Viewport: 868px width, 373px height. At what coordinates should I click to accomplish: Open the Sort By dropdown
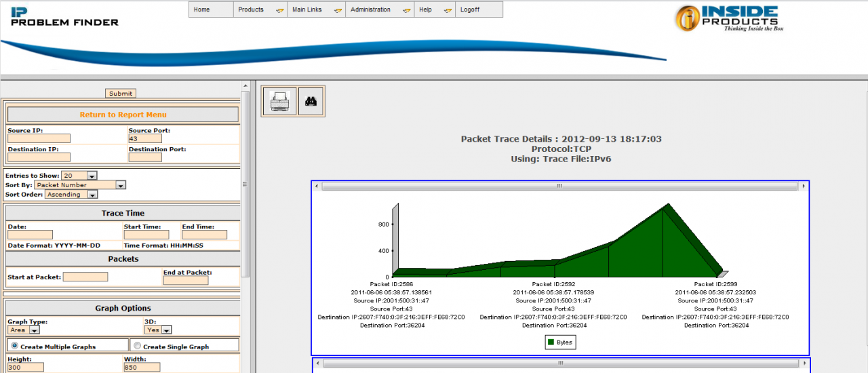click(x=80, y=185)
